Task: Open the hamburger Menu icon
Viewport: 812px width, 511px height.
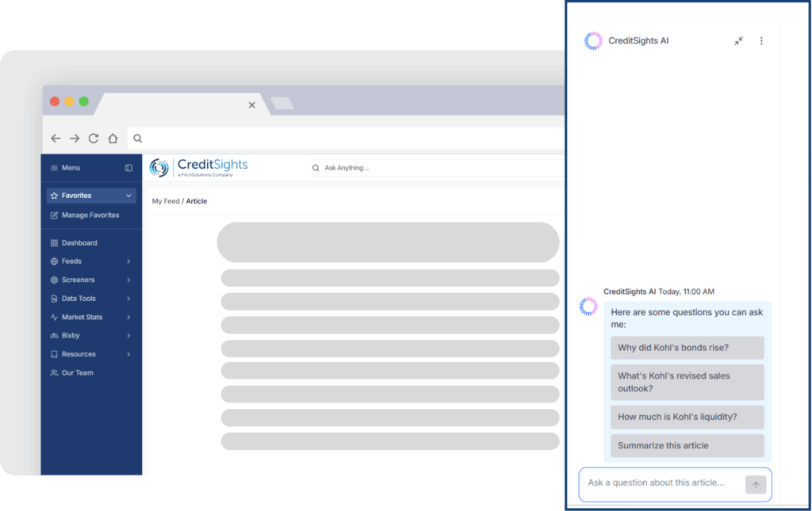Action: pos(54,168)
